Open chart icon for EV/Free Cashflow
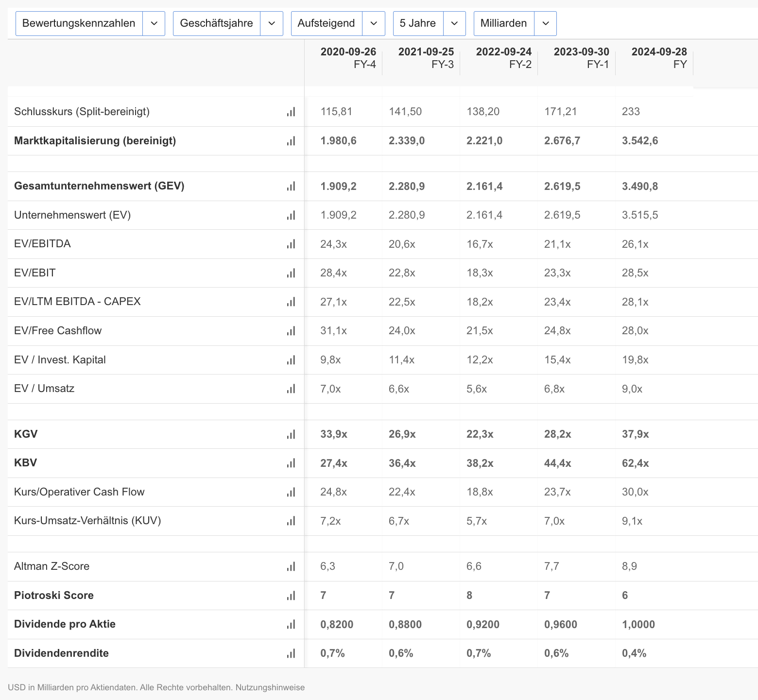 pos(291,331)
